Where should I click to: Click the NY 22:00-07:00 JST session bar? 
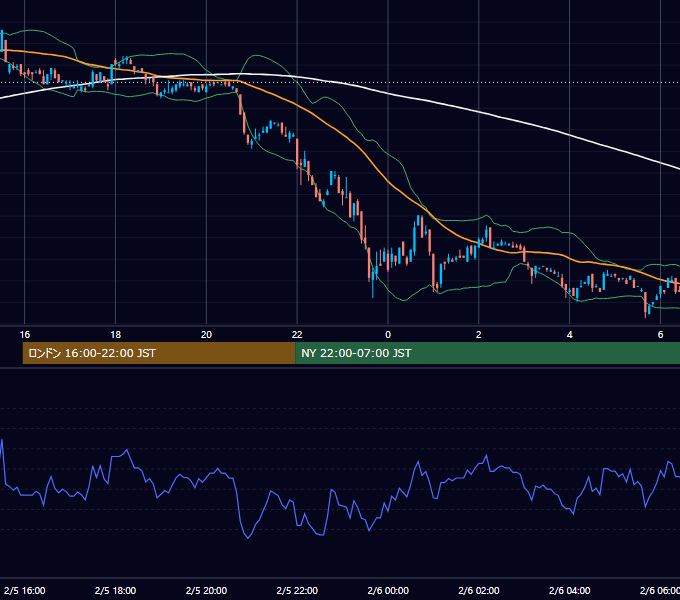[x=487, y=353]
